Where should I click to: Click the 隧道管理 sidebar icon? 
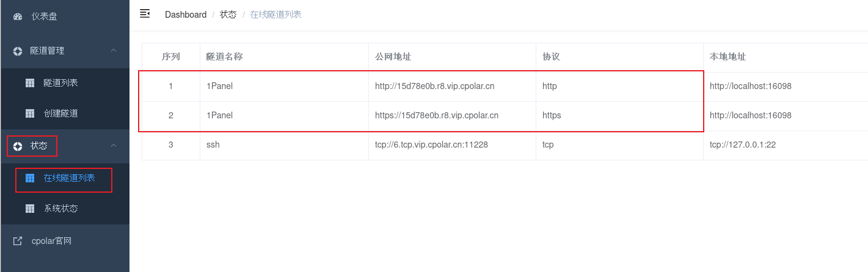click(x=18, y=51)
